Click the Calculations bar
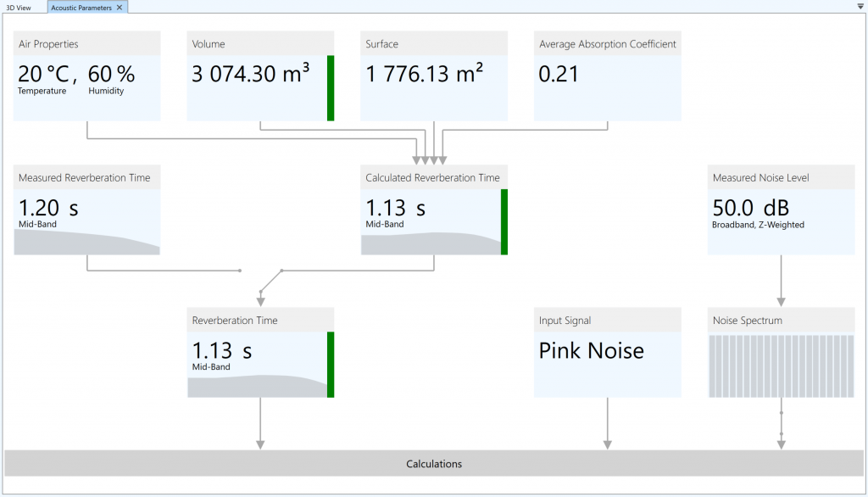The height and width of the screenshot is (497, 868). pyautogui.click(x=434, y=464)
